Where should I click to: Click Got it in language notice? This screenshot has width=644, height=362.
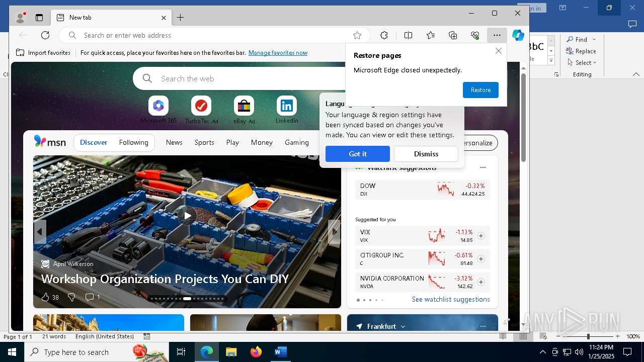[x=358, y=154]
